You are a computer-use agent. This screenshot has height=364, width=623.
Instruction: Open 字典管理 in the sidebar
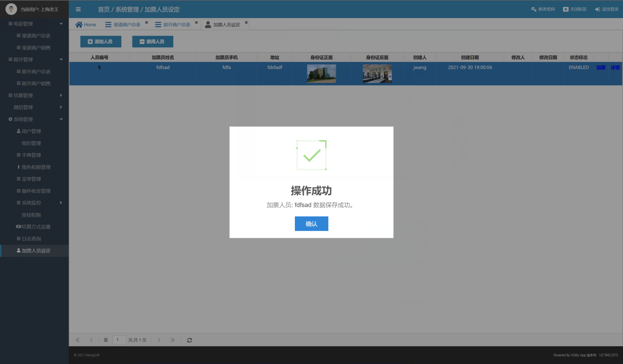[x=34, y=155]
